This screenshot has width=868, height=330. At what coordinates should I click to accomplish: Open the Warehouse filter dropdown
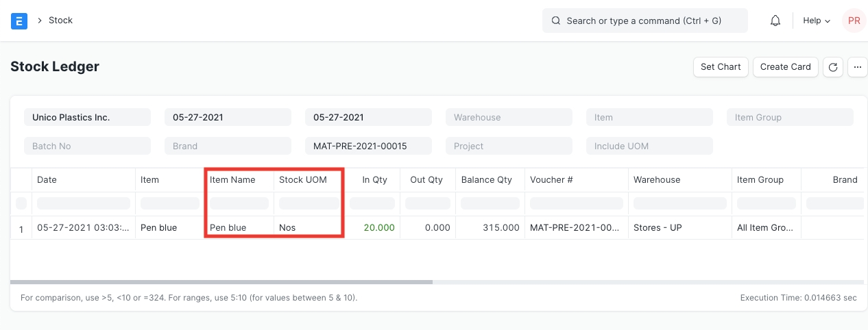pyautogui.click(x=509, y=117)
